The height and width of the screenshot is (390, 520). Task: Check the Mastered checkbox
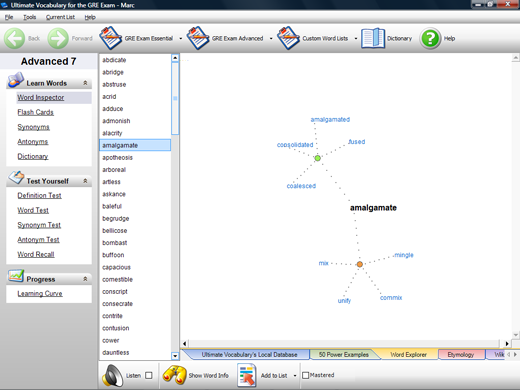tap(305, 375)
